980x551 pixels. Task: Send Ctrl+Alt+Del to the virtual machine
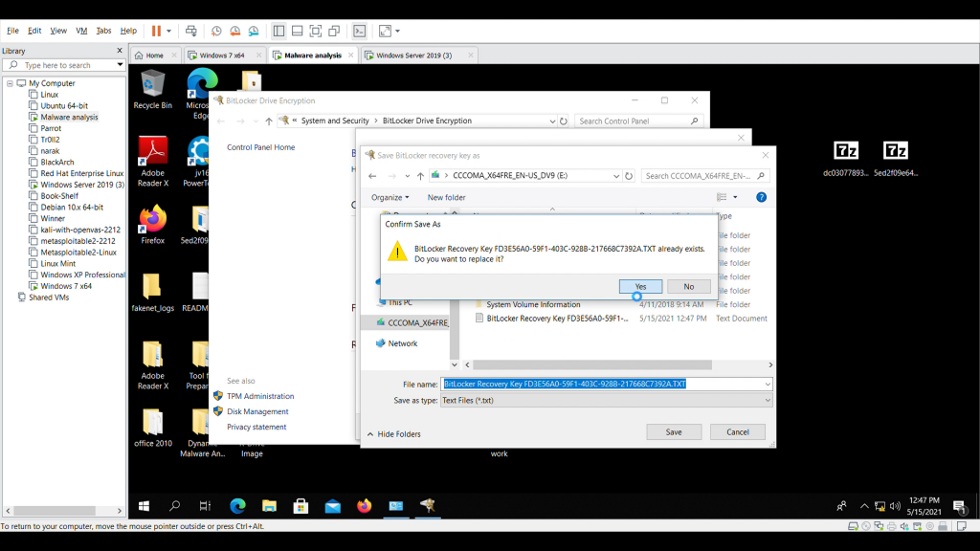coord(191,31)
